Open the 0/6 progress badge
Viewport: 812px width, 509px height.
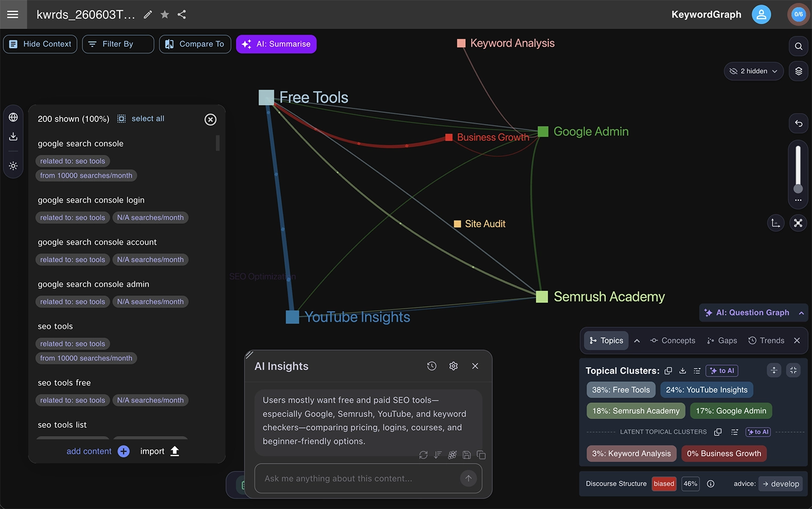(798, 15)
